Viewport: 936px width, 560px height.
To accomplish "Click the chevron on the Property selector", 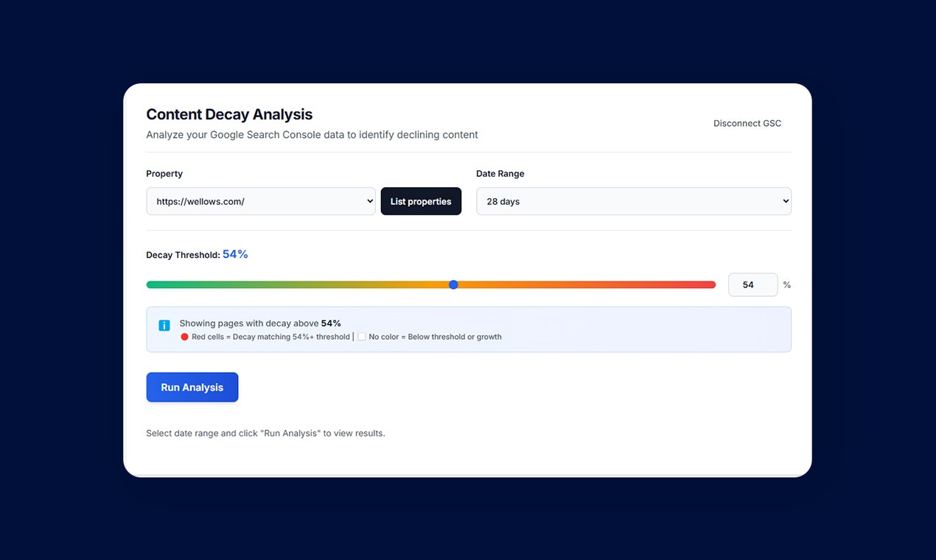I will (x=369, y=200).
